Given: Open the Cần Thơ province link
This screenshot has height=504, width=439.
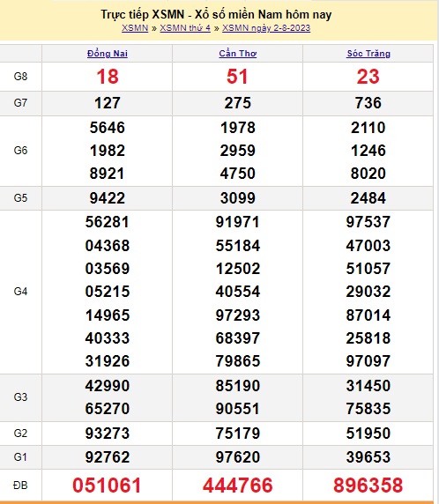Looking at the screenshot, I should tap(238, 54).
